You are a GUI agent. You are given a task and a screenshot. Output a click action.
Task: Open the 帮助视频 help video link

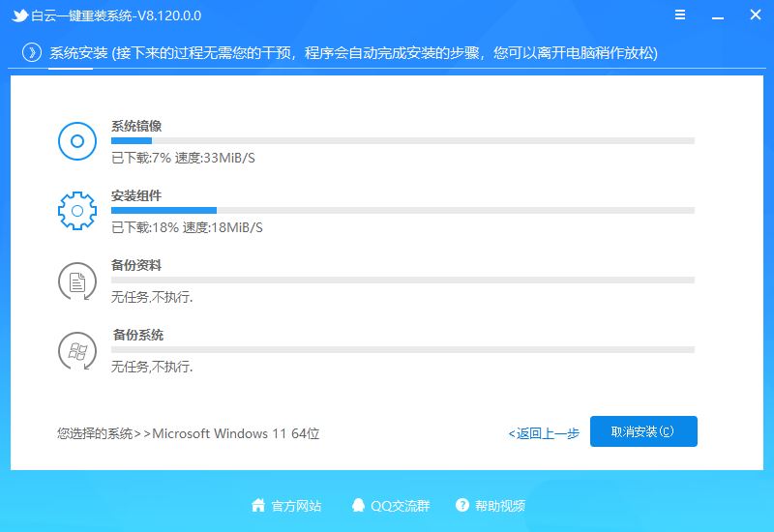(501, 506)
